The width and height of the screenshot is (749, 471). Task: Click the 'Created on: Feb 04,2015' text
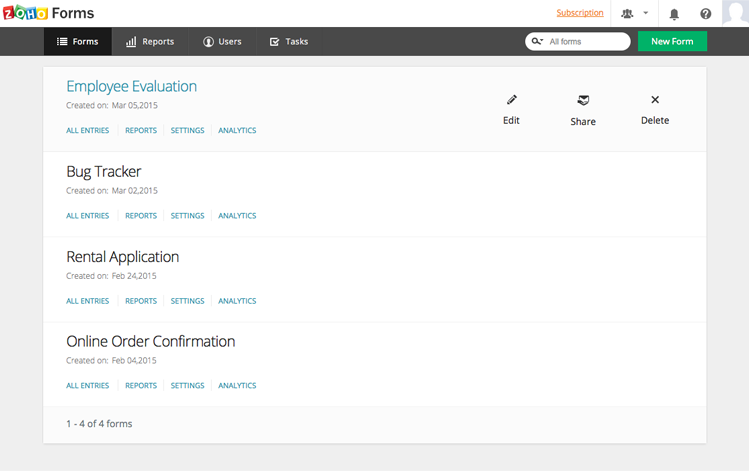[111, 361]
